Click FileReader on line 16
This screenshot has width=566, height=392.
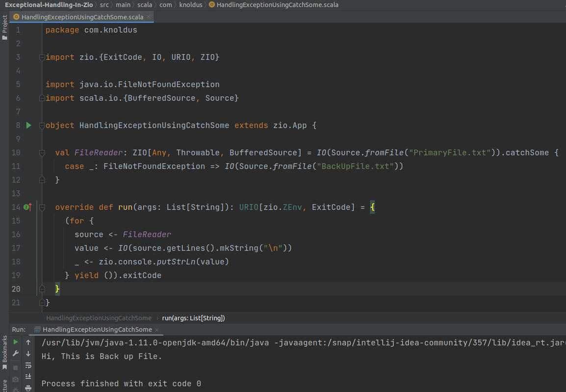pos(147,234)
